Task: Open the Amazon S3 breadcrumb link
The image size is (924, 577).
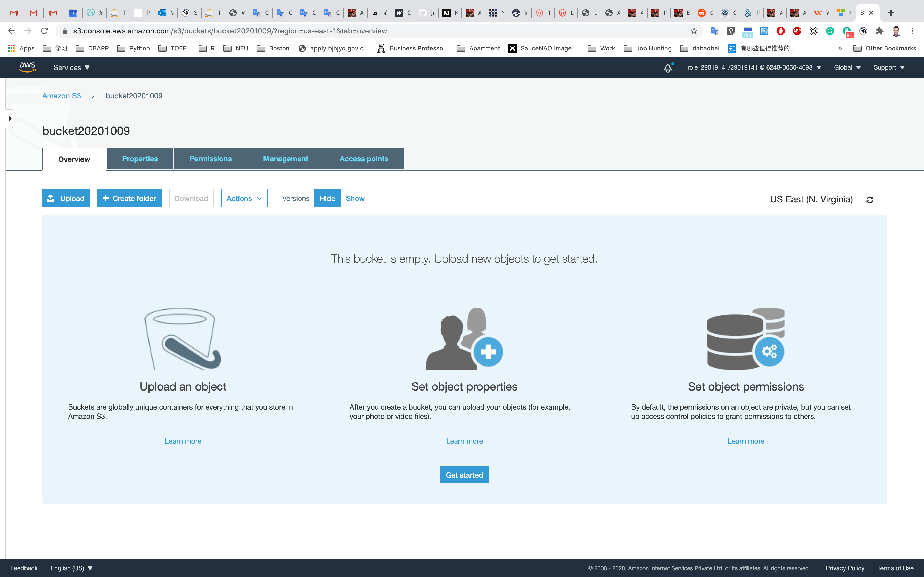Action: coord(61,96)
